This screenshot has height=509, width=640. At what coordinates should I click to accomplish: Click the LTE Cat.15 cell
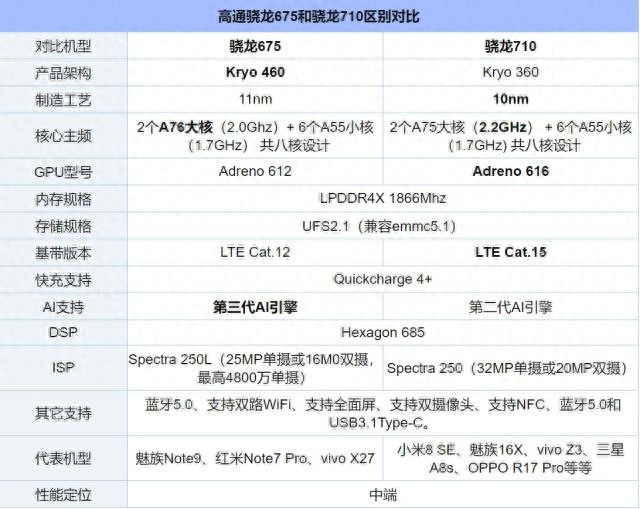(511, 252)
